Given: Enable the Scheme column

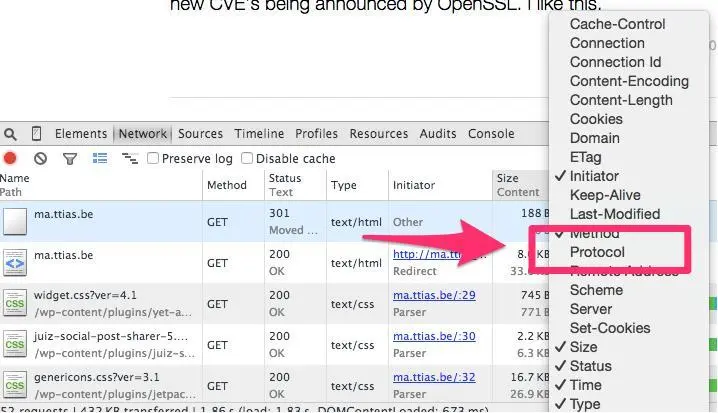Looking at the screenshot, I should point(596,290).
